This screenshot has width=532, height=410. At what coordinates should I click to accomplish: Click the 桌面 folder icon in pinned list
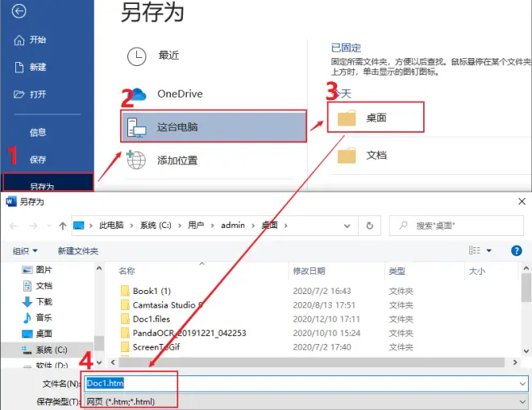tap(347, 118)
